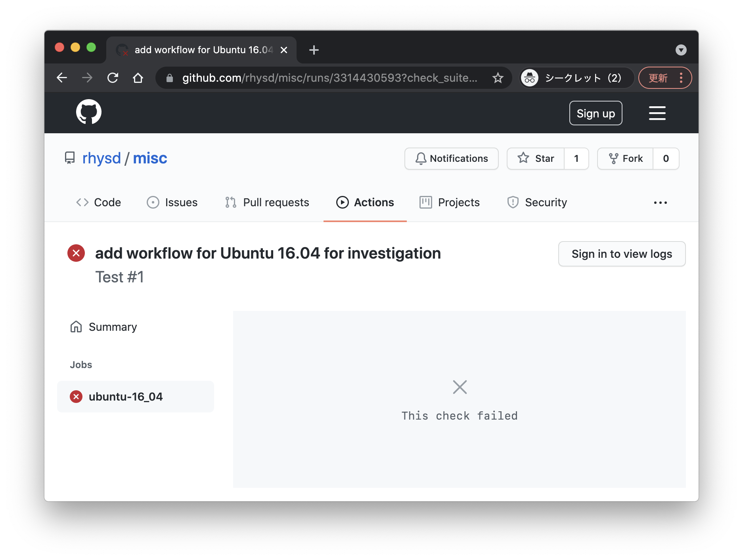Click the red failure icon next to the workflow title
The height and width of the screenshot is (560, 743).
point(76,253)
